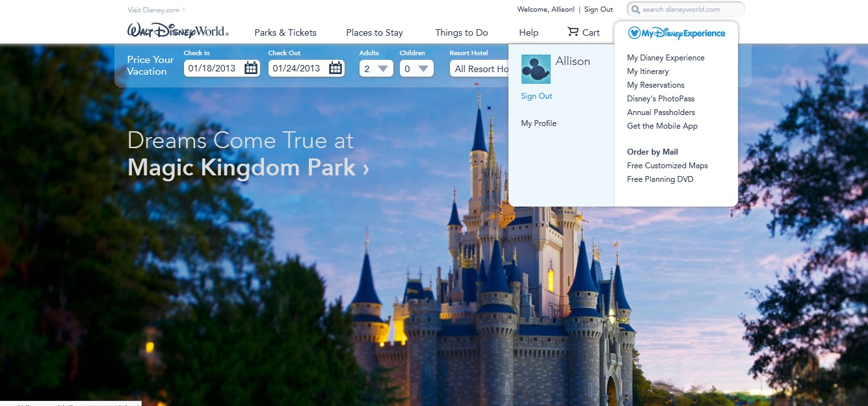Click the shopping cart icon
Viewport: 868px width, 406px height.
pyautogui.click(x=573, y=32)
